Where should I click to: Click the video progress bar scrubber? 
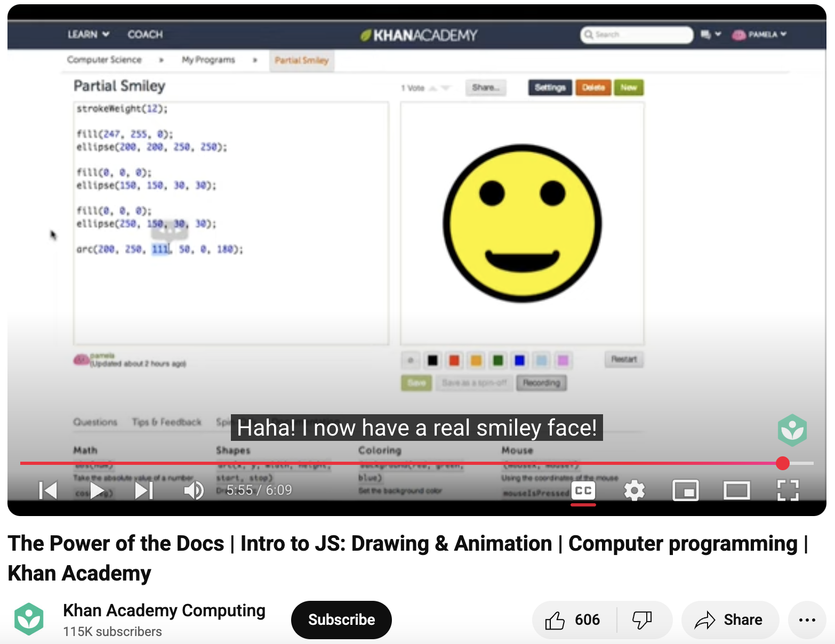tap(783, 464)
